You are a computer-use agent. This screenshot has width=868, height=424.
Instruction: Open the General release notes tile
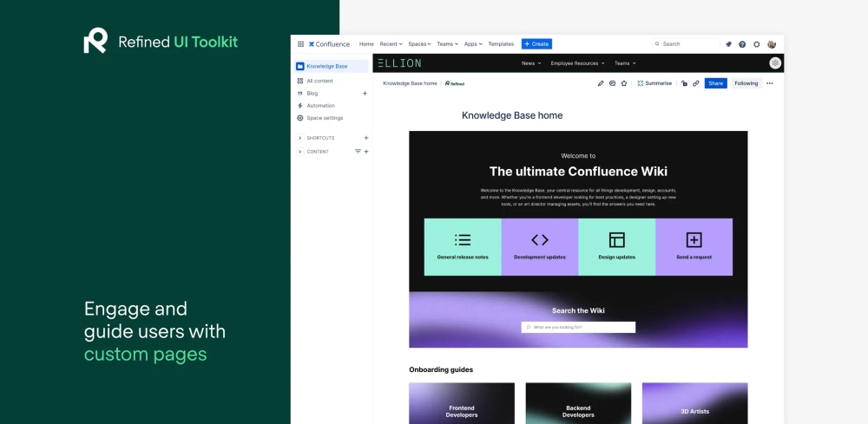click(x=463, y=247)
